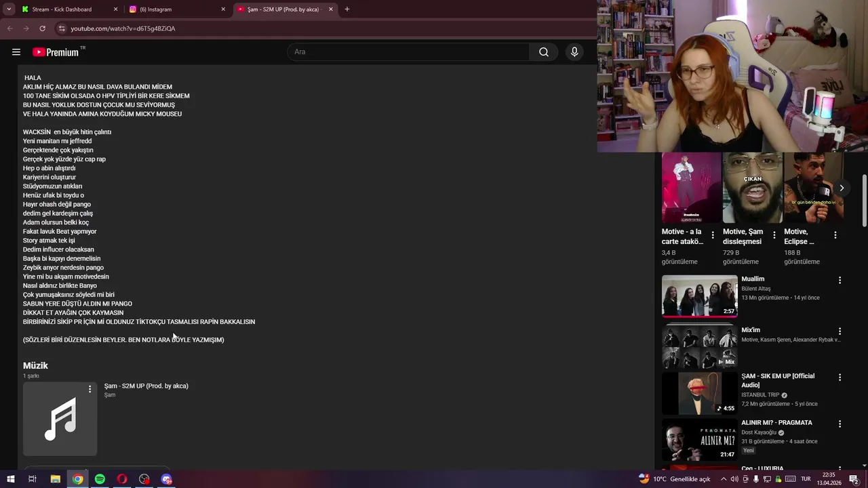Open options on the music card
868x488 pixels.
90,389
